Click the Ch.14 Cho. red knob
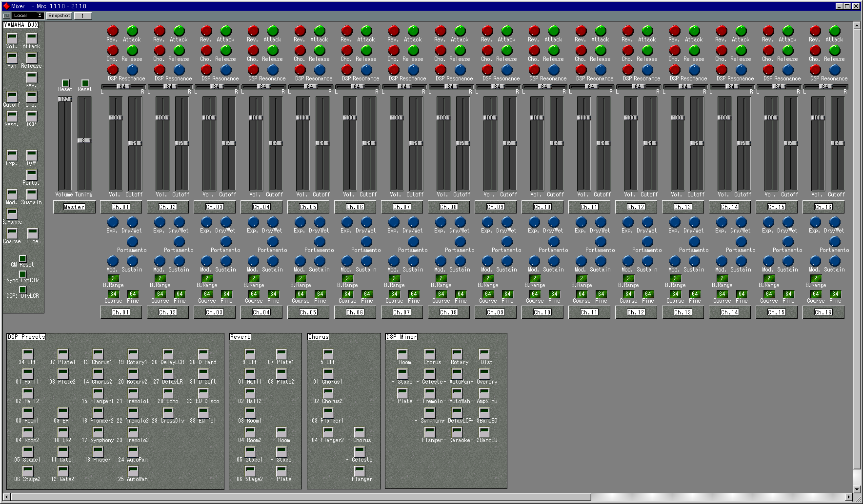The height and width of the screenshot is (504, 863). [722, 51]
